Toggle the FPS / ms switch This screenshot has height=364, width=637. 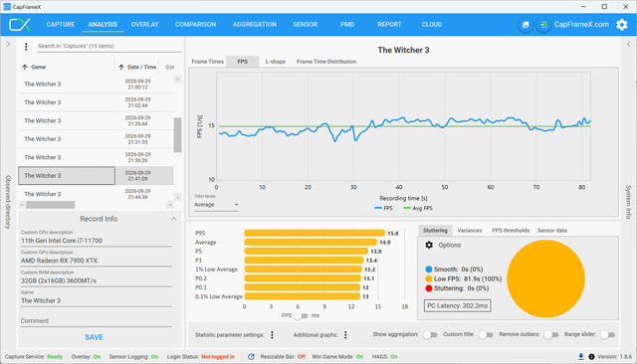(x=301, y=315)
